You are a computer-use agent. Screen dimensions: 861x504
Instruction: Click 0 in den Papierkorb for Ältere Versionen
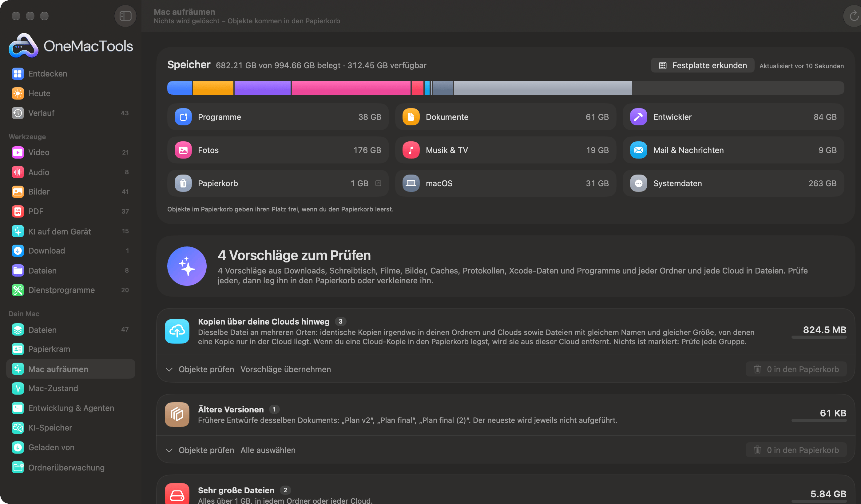[x=796, y=450]
